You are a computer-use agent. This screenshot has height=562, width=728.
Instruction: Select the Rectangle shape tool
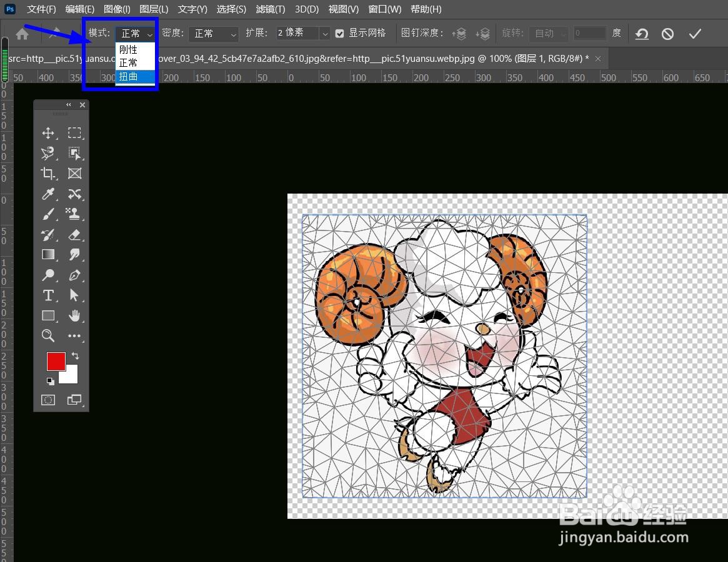click(x=48, y=315)
